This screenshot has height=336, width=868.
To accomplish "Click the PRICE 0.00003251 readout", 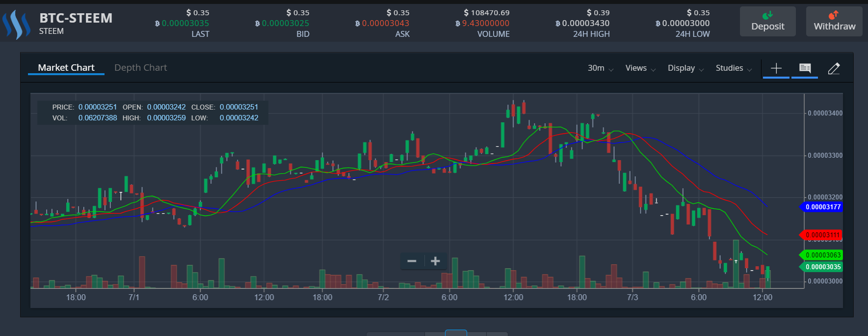I will pyautogui.click(x=98, y=107).
